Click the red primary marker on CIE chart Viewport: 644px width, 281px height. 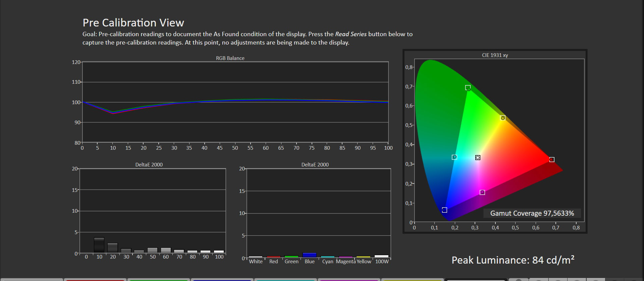pyautogui.click(x=552, y=160)
